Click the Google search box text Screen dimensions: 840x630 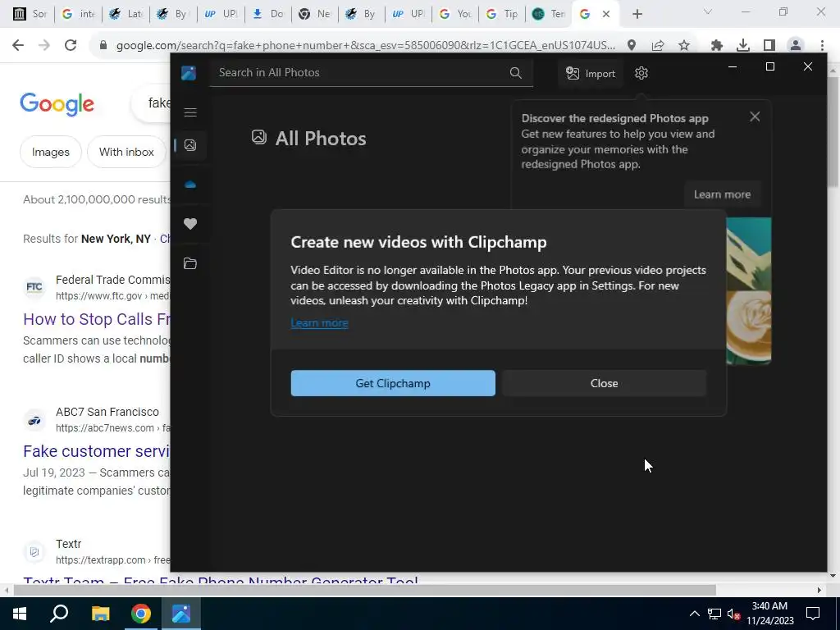[x=159, y=103]
